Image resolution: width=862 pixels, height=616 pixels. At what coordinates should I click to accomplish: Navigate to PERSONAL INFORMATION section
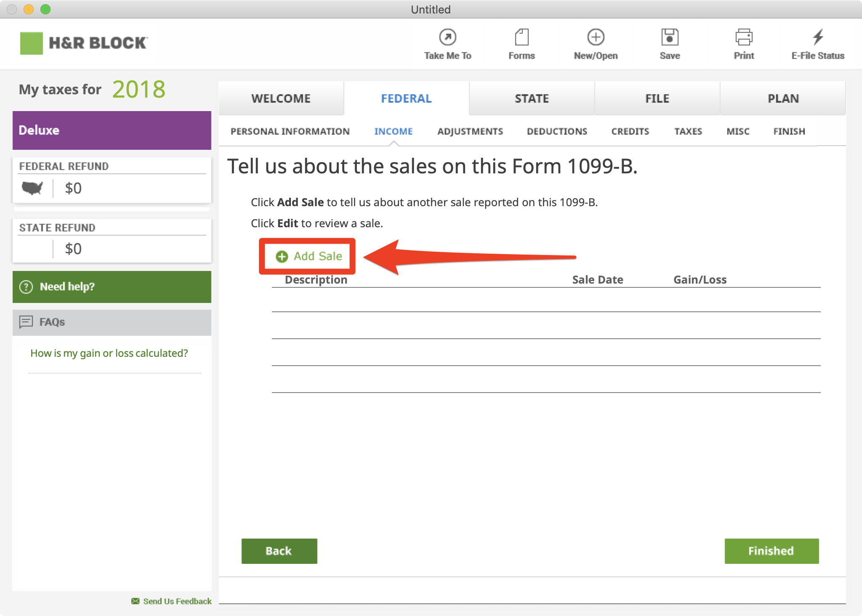pyautogui.click(x=290, y=131)
